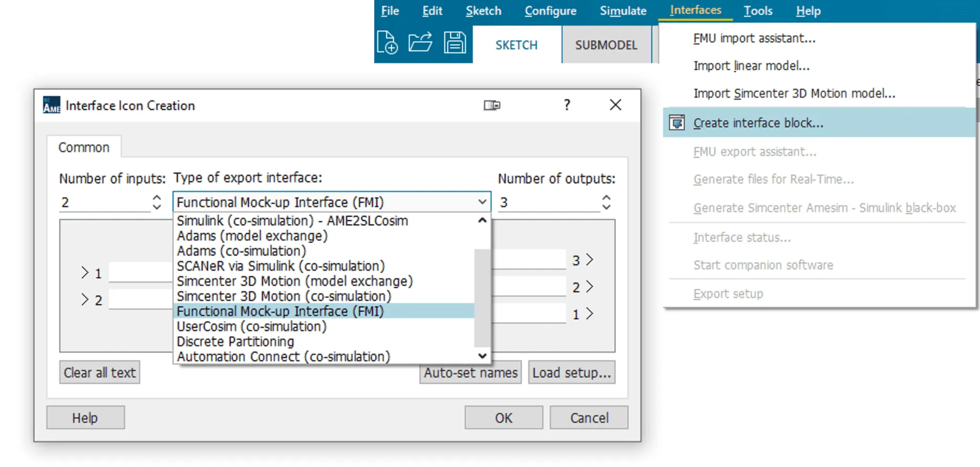This screenshot has height=467, width=980.
Task: Switch to the SKETCH mode tab
Action: coord(516,45)
